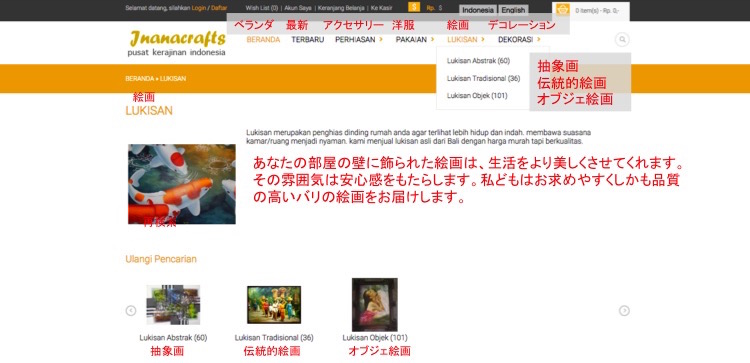Open the TERBARU menu item
The width and height of the screenshot is (750, 363).
coord(308,40)
